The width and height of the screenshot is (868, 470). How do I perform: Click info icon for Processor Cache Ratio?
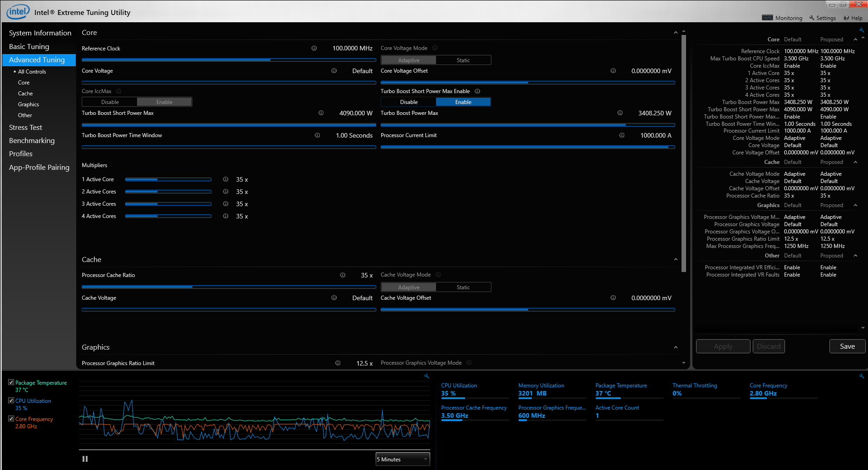[x=343, y=275]
